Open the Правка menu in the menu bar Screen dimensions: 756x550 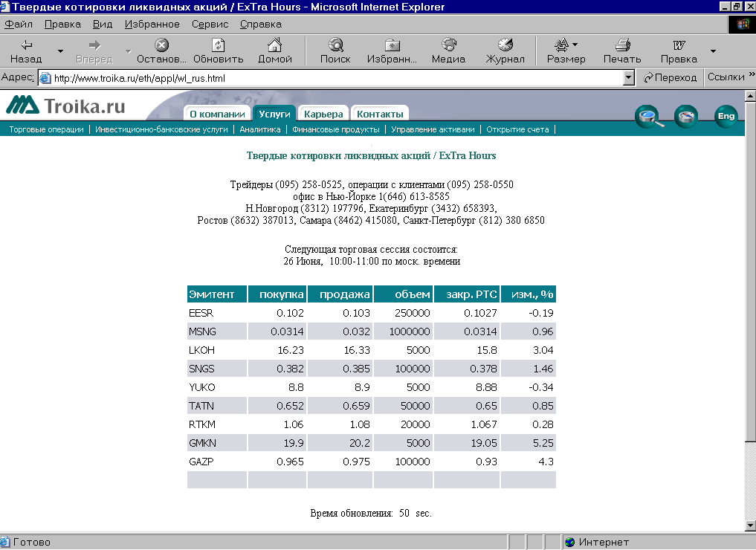(62, 24)
